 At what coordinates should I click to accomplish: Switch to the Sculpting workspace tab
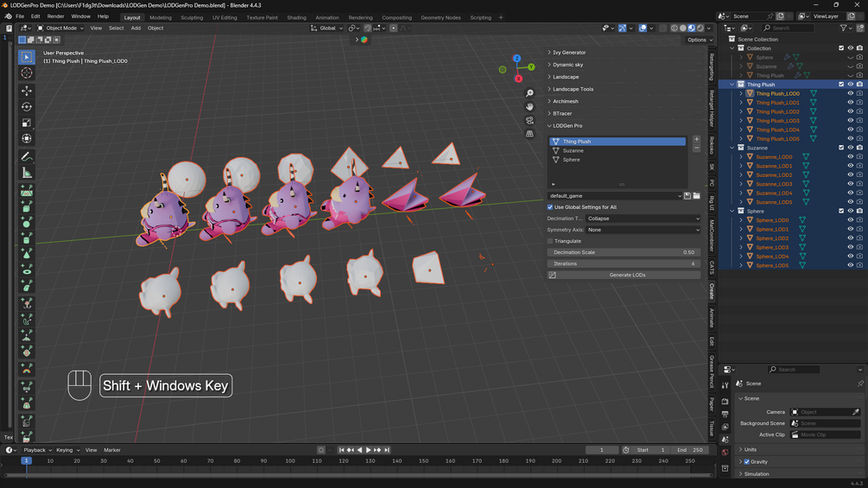coord(192,17)
